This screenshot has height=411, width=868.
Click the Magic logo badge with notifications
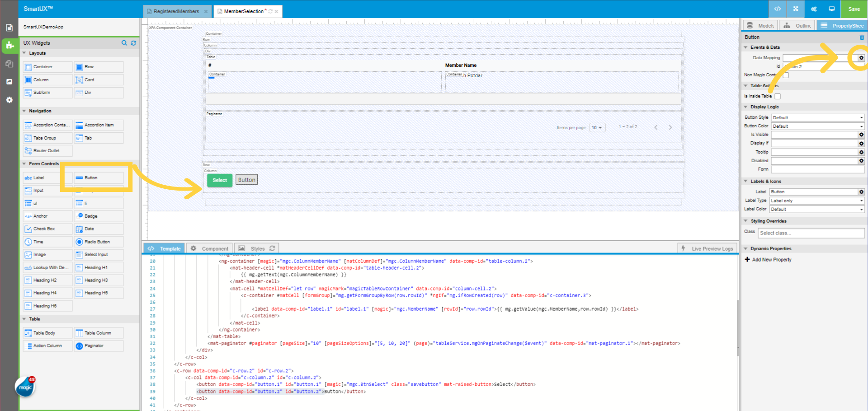pyautogui.click(x=25, y=387)
